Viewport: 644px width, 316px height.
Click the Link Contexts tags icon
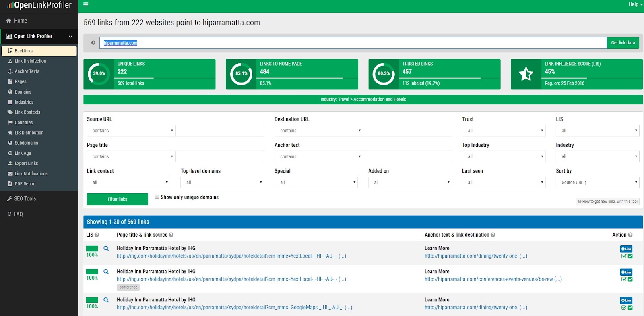tap(10, 112)
